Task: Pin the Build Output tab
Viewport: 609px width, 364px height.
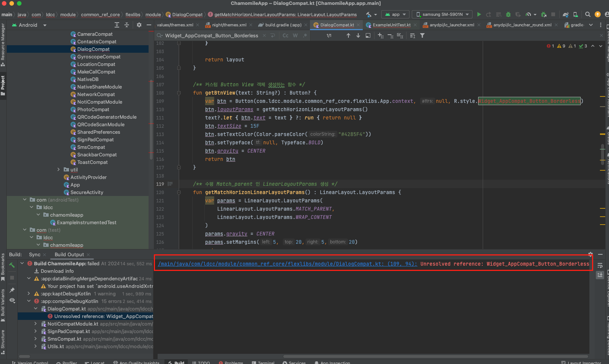Action: click(12, 290)
